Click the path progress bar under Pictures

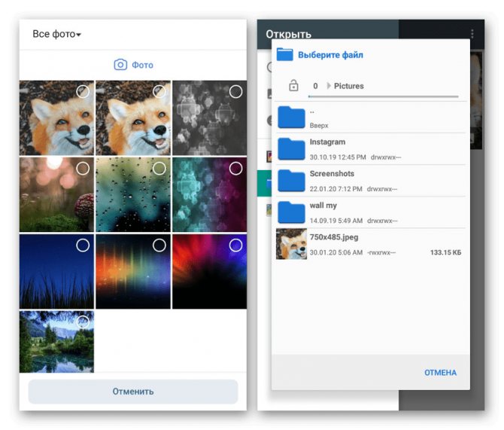coord(383,96)
